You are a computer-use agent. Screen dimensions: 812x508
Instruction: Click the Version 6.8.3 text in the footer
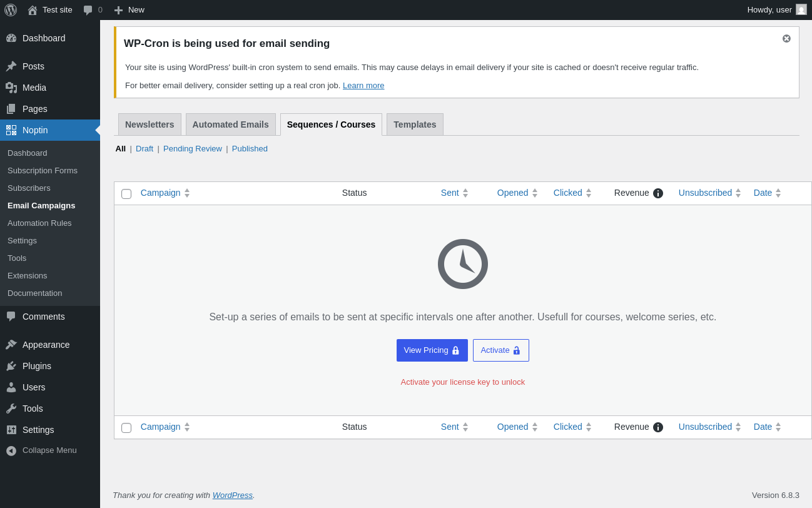click(776, 495)
